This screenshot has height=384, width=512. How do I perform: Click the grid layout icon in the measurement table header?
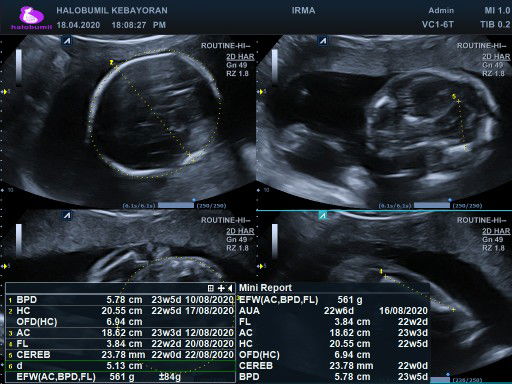point(211,288)
